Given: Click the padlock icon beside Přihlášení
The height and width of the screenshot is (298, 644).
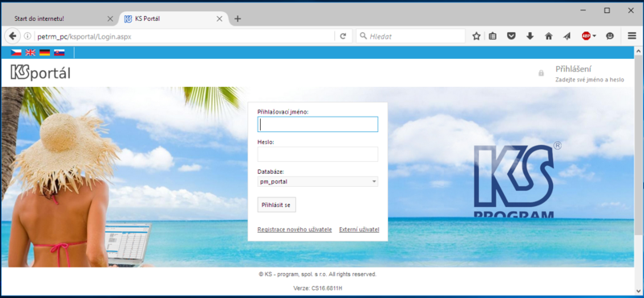Looking at the screenshot, I should 541,73.
